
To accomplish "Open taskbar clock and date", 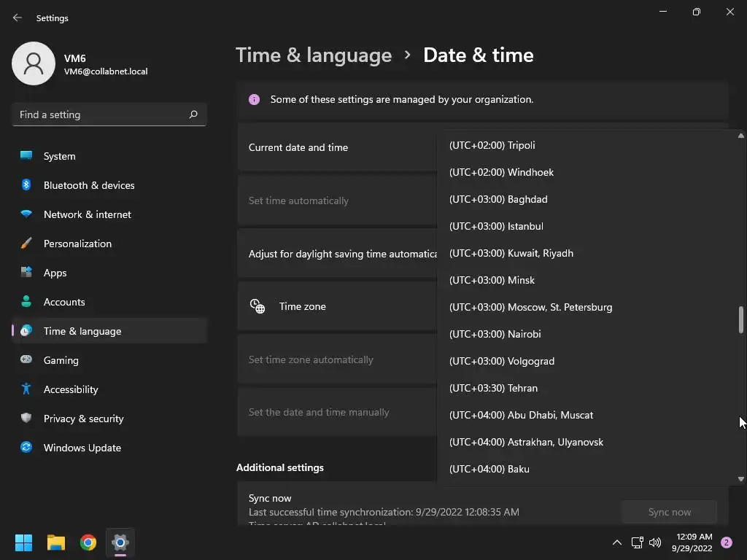I will click(x=693, y=542).
